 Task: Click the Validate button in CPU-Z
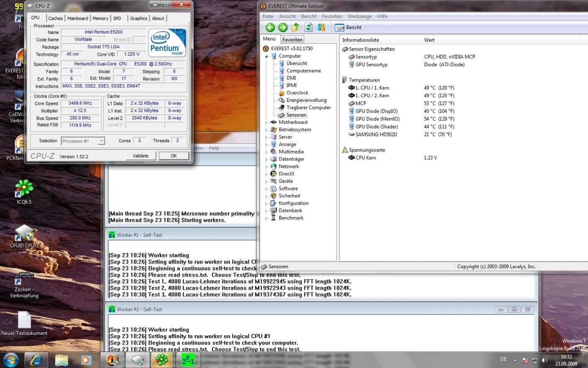coord(141,155)
